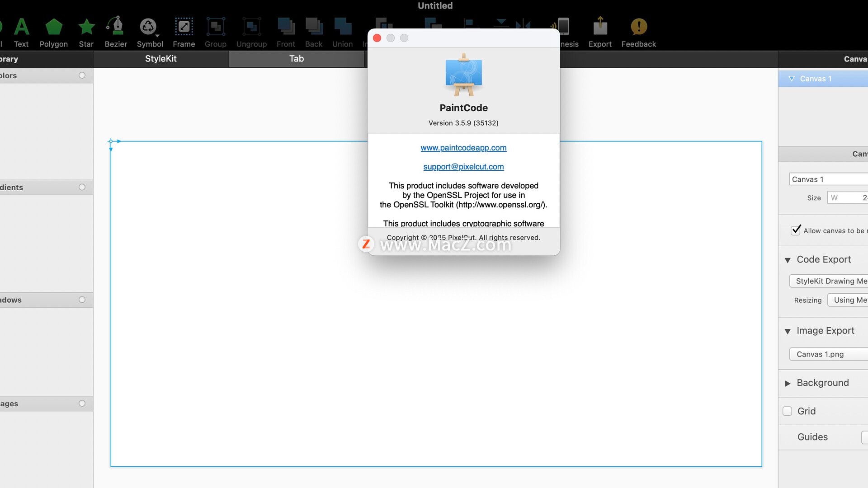
Task: Open the Symbol tool dropdown arrow
Action: [157, 35]
